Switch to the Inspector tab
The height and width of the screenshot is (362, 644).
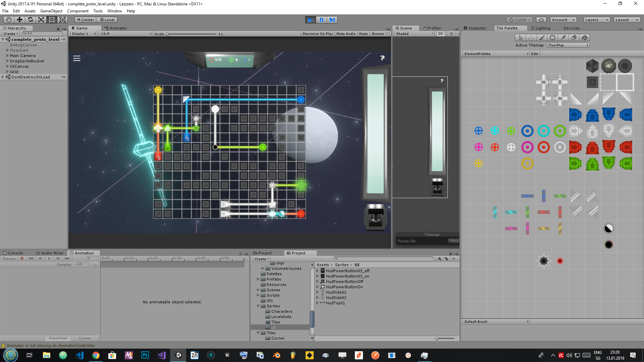(475, 28)
